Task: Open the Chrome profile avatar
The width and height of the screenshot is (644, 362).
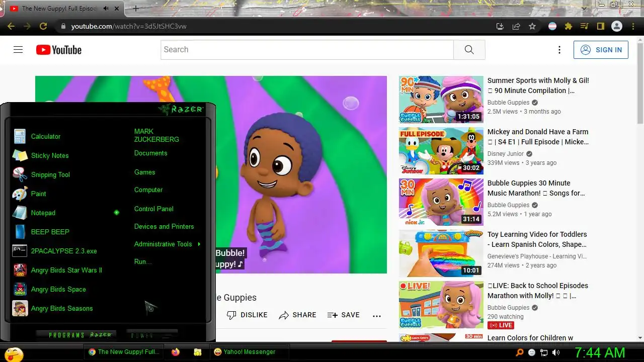Action: 617,26
